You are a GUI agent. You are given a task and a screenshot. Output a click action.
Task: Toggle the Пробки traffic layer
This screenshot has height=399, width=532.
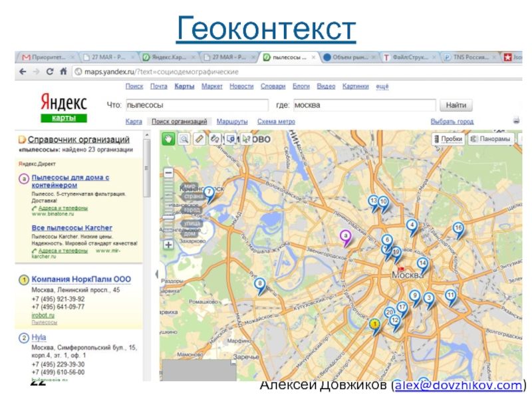point(448,139)
